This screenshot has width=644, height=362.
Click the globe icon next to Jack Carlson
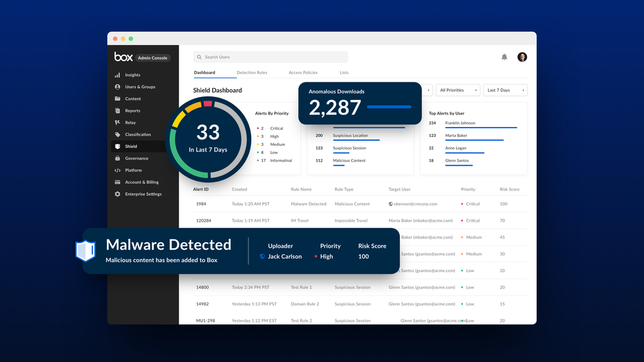tap(262, 256)
